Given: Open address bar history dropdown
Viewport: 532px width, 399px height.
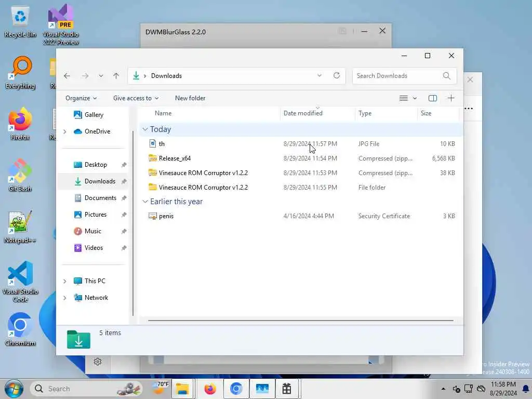Looking at the screenshot, I should (320, 75).
